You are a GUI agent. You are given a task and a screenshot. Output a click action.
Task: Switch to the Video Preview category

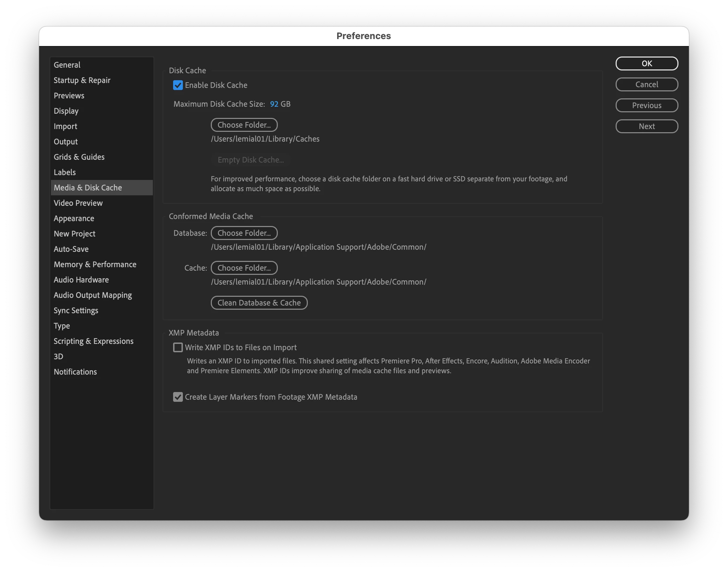click(x=78, y=203)
